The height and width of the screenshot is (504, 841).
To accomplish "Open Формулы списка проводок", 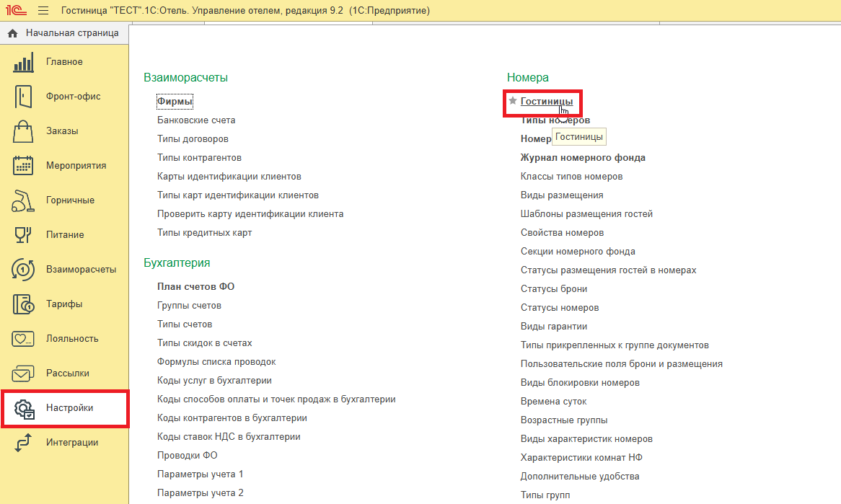I will [216, 362].
